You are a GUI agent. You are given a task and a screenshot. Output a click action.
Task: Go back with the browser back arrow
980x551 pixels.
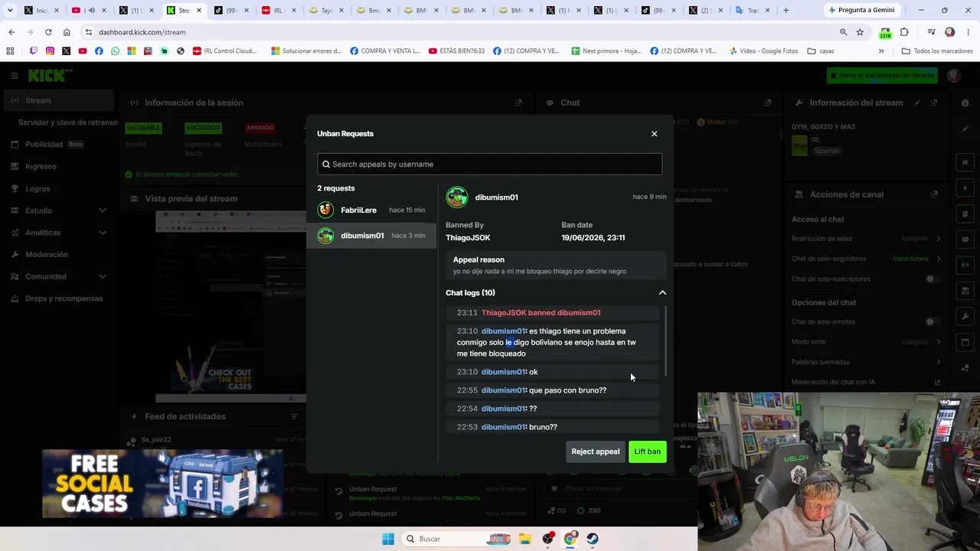click(x=11, y=32)
